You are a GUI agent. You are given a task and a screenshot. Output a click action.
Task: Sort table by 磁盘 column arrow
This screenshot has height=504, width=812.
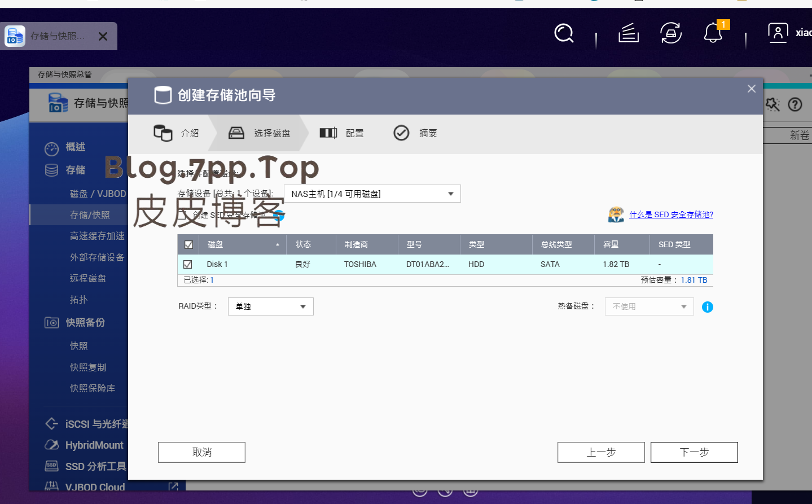pos(278,244)
